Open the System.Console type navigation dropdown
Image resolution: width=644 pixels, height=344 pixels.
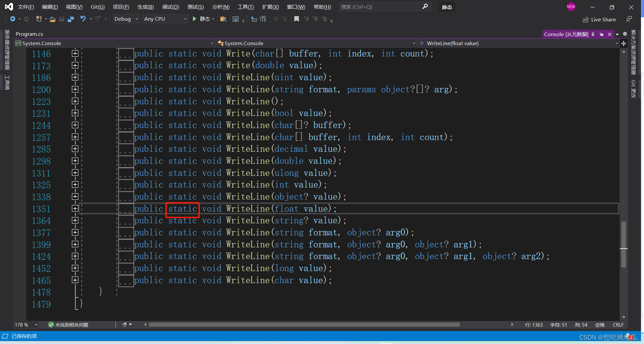pyautogui.click(x=316, y=43)
